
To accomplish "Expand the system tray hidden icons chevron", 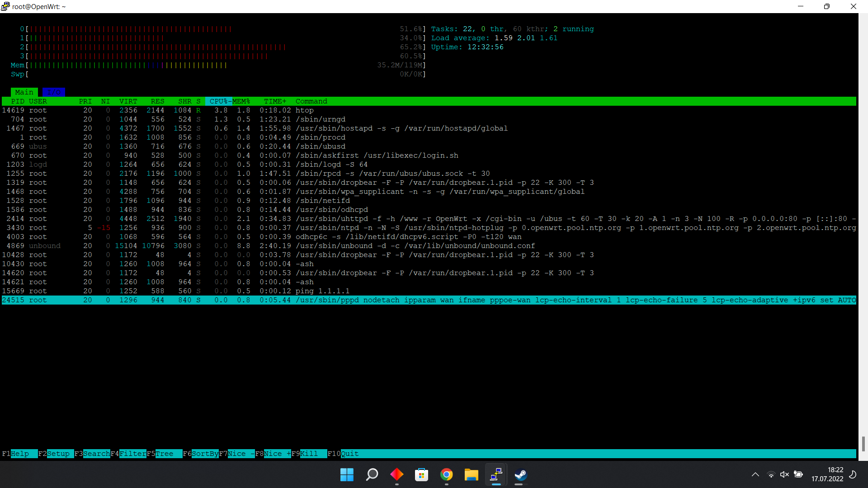I will click(755, 474).
